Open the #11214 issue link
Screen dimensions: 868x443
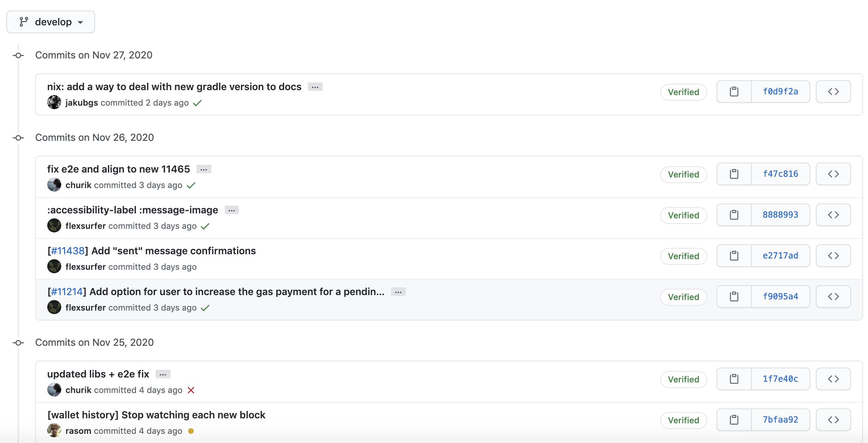(67, 292)
